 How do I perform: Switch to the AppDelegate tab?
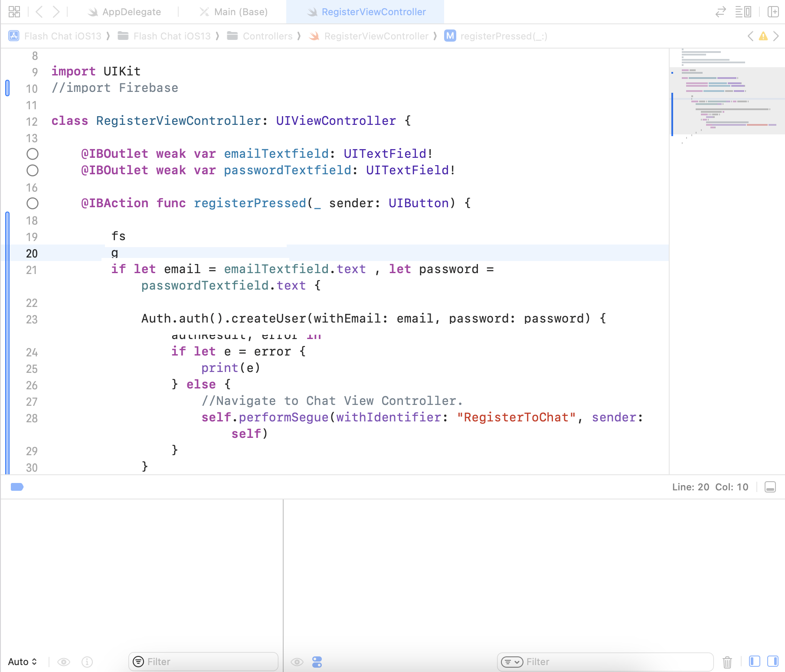coord(125,12)
